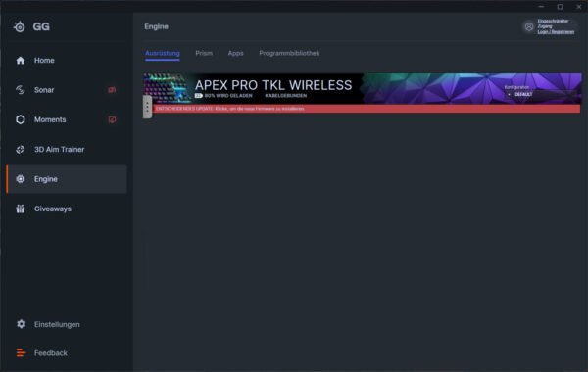Click the SteelSeries GG logo icon
Viewport: 588px width, 372px height.
click(x=20, y=27)
